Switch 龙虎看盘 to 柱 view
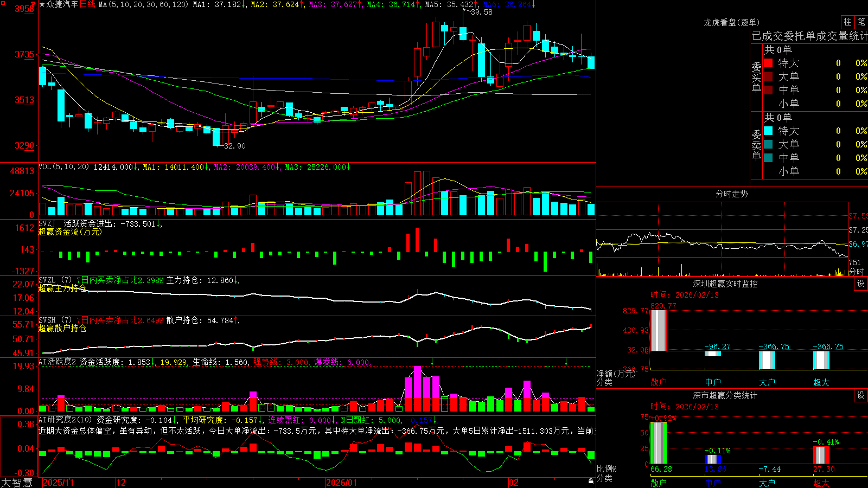The width and height of the screenshot is (868, 488). tap(847, 22)
